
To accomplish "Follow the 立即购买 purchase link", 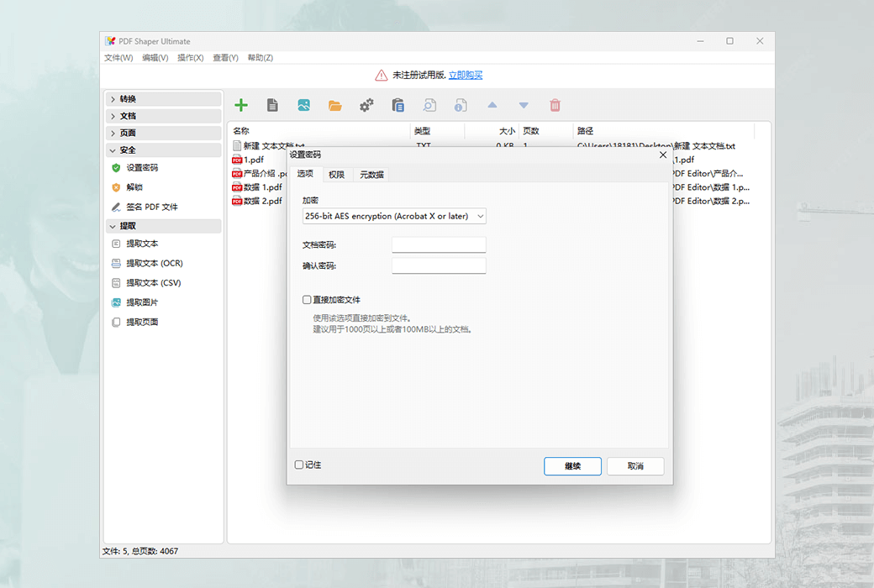I will (465, 74).
